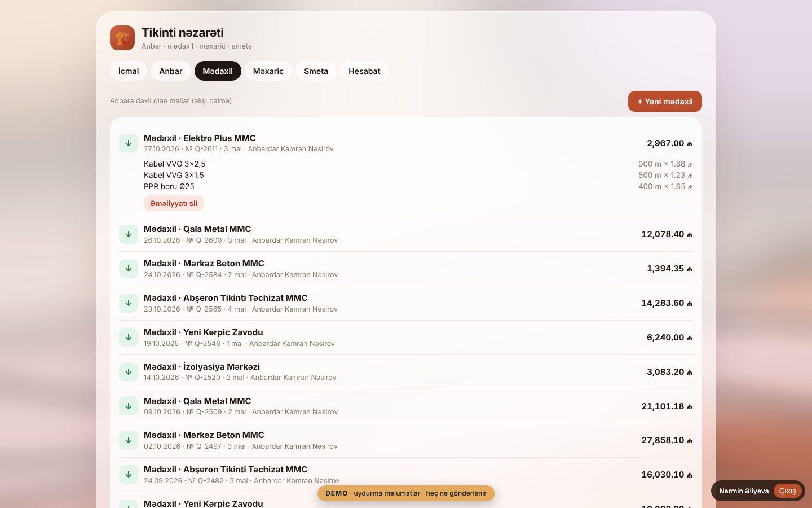Click the DEMO notice banner
Screen dimensions: 812x508
point(406,493)
